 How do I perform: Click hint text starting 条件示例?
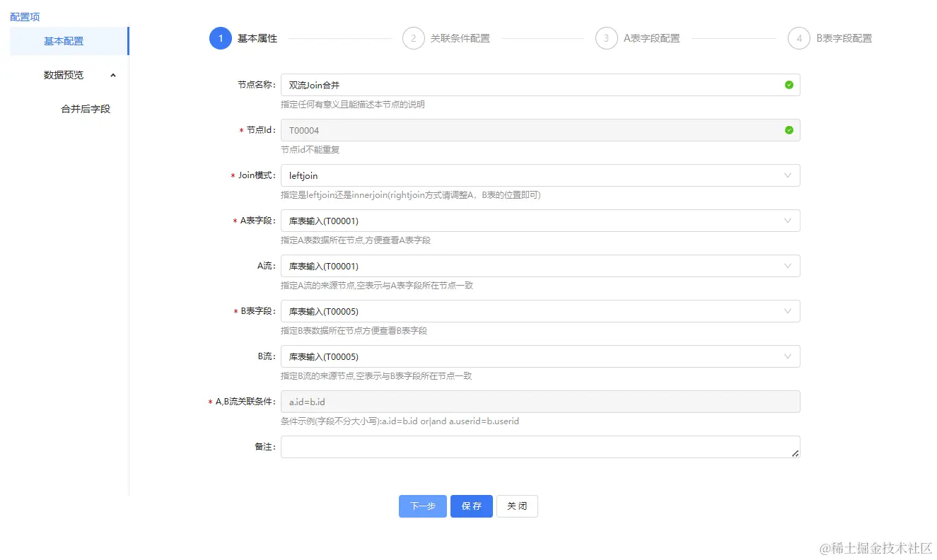[400, 421]
